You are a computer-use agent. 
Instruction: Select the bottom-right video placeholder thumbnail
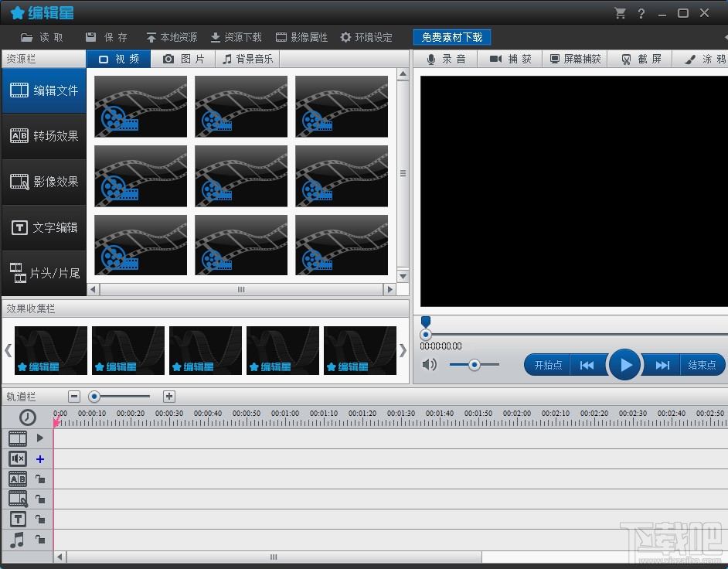coord(342,245)
